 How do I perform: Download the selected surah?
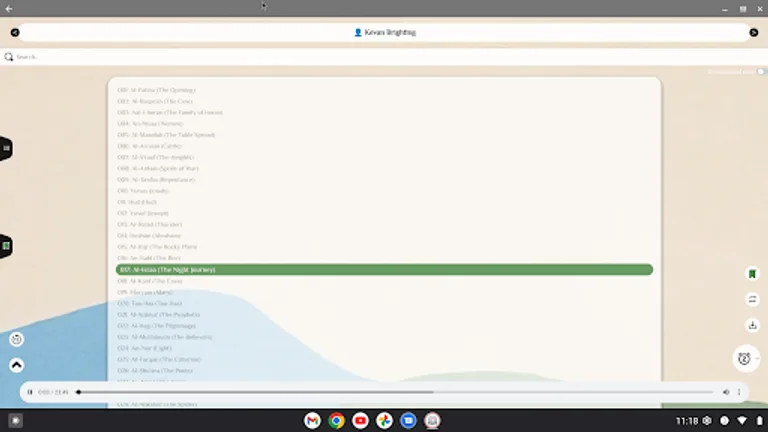coord(752,325)
